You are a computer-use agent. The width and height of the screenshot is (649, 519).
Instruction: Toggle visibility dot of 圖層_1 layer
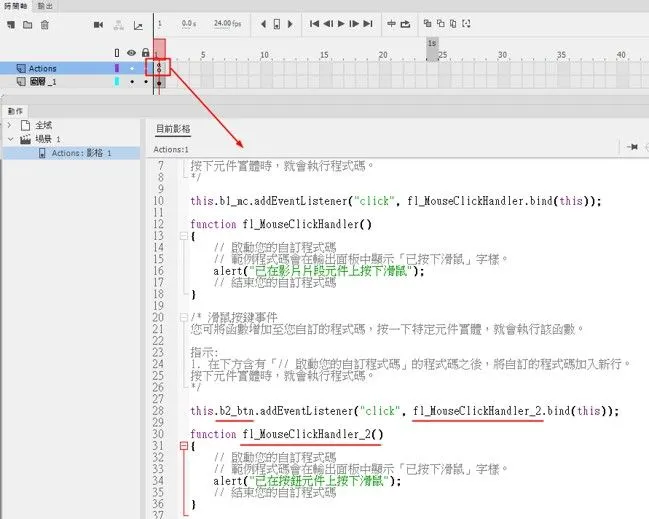coord(132,82)
